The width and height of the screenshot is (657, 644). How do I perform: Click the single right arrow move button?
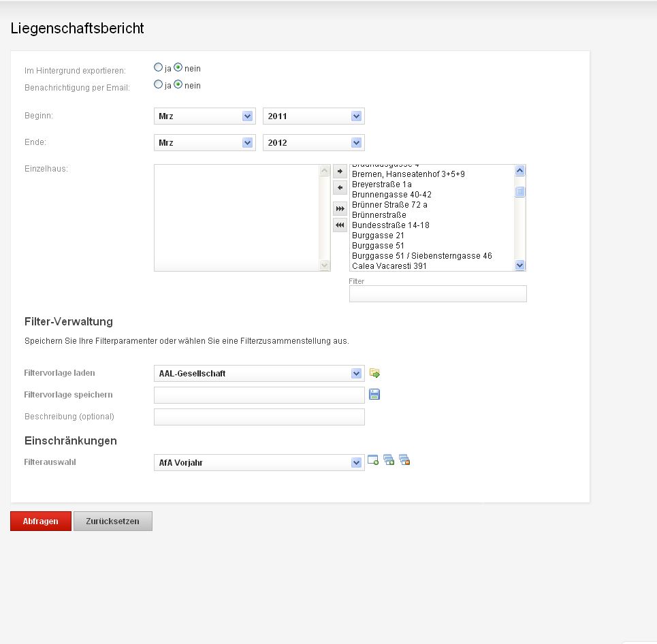pos(340,171)
